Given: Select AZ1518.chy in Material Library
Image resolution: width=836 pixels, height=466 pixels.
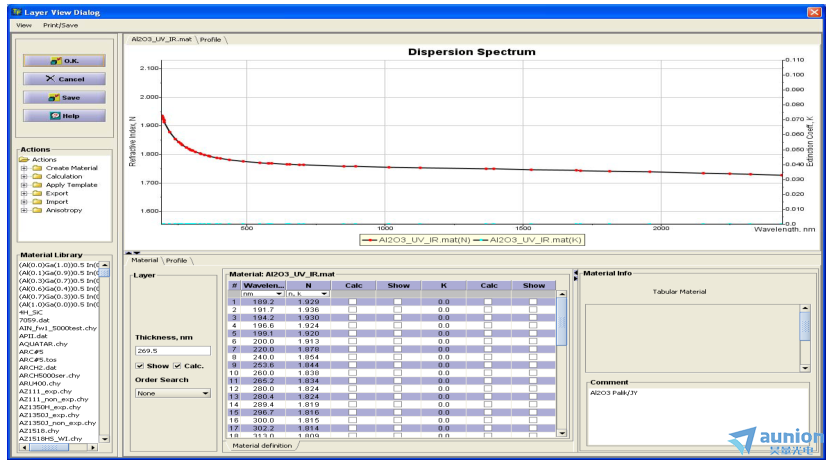Looking at the screenshot, I should coord(39,431).
